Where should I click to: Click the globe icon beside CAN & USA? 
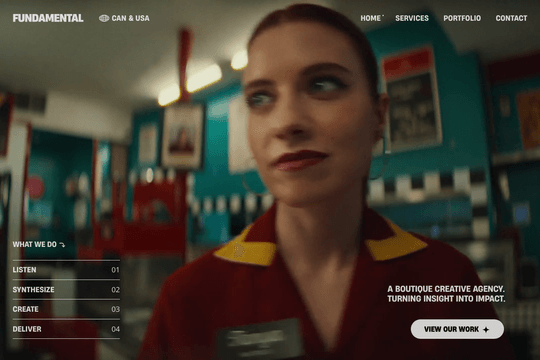(104, 18)
